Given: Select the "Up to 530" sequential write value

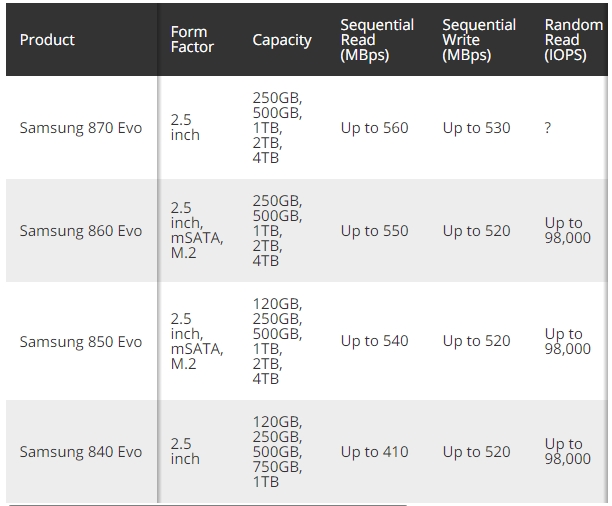Looking at the screenshot, I should click(x=476, y=128).
